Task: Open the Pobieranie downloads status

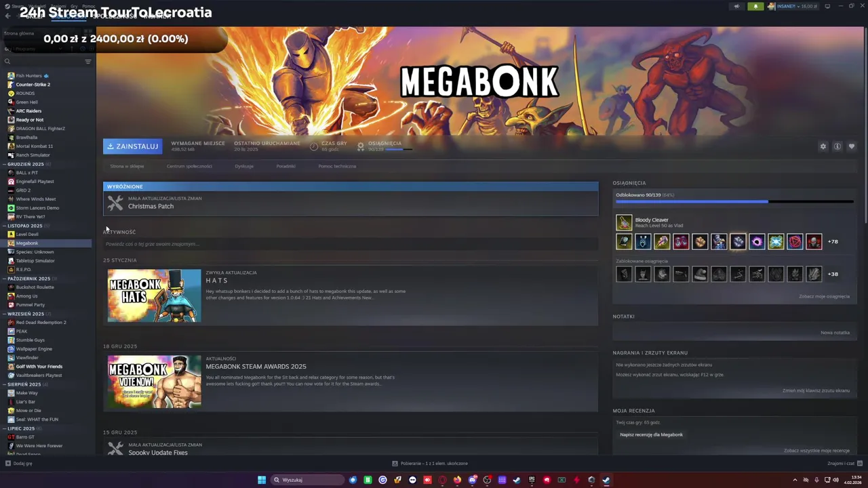Action: point(430,464)
